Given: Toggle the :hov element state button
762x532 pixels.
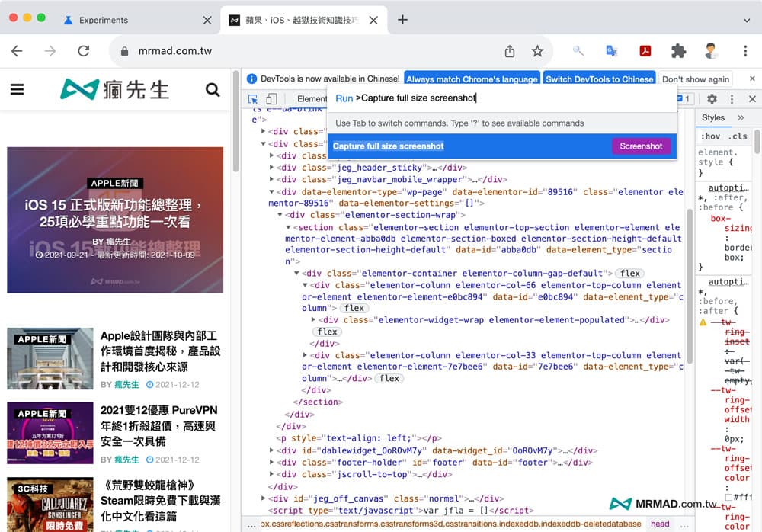Looking at the screenshot, I should click(710, 136).
